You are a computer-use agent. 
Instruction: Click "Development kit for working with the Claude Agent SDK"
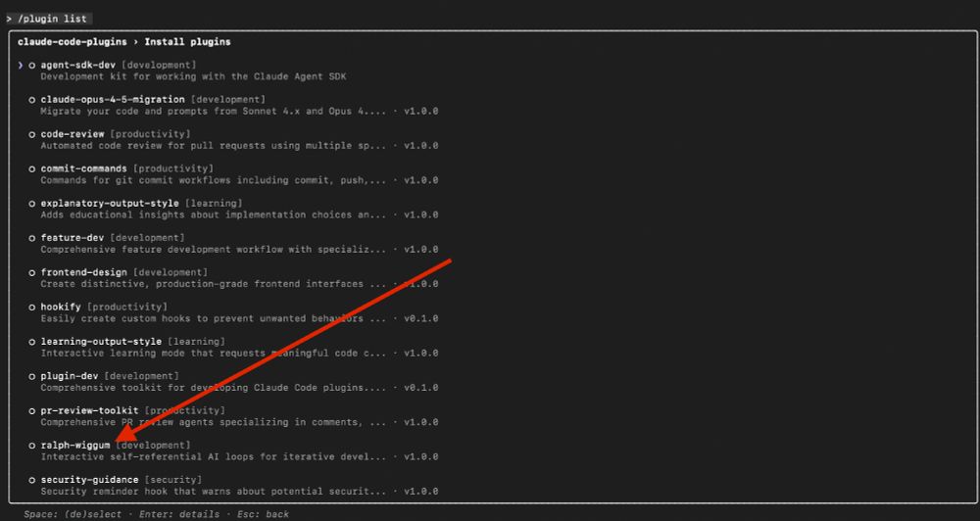[x=193, y=76]
